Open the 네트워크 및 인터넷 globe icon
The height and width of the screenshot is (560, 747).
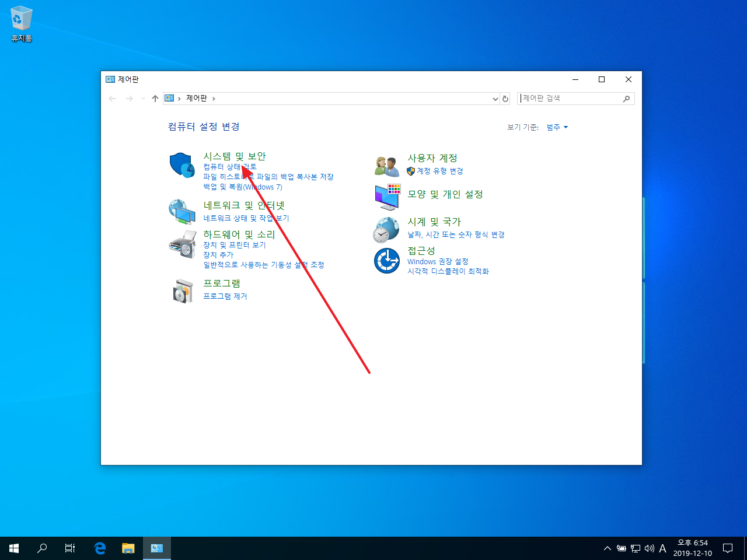click(182, 212)
